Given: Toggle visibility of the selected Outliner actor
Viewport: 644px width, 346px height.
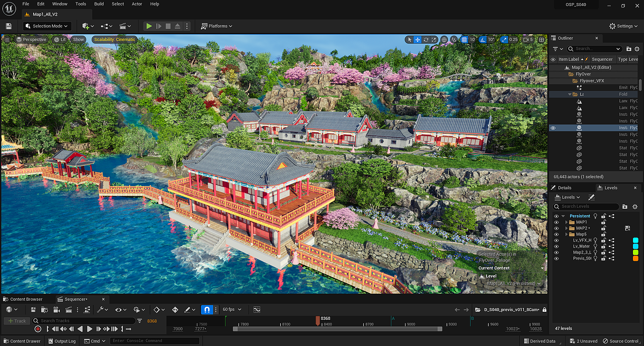Looking at the screenshot, I should click(553, 128).
